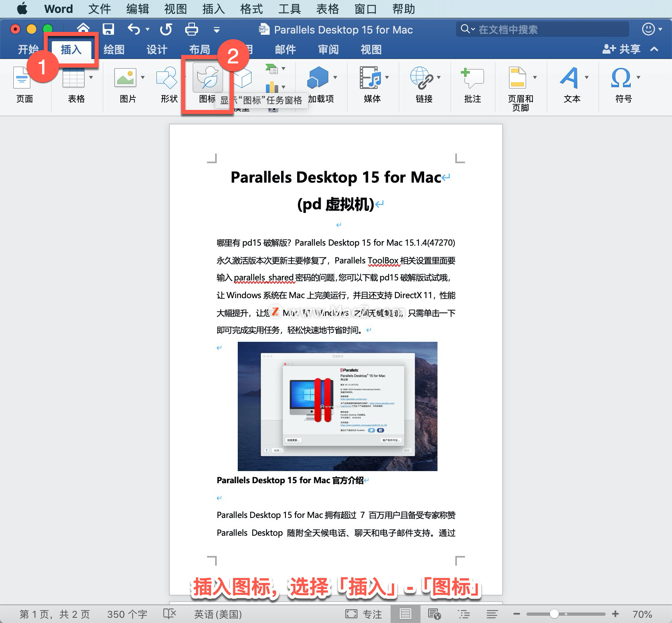Click the 形状 shapes icon
The width and height of the screenshot is (672, 623).
click(x=167, y=77)
